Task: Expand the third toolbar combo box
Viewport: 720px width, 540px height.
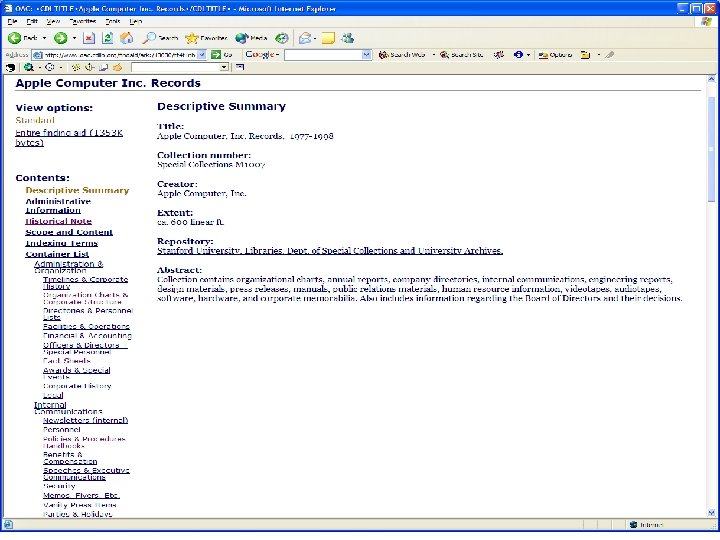Action: 224,67
